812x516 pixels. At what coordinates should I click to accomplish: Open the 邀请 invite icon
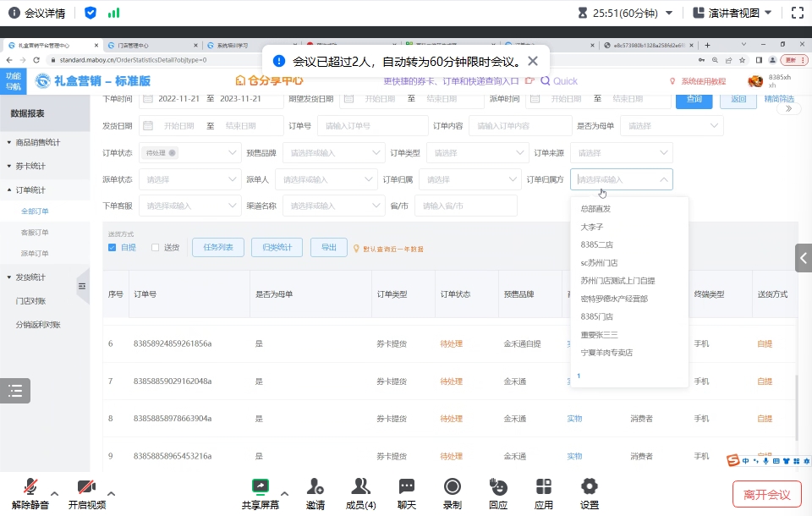tap(315, 487)
